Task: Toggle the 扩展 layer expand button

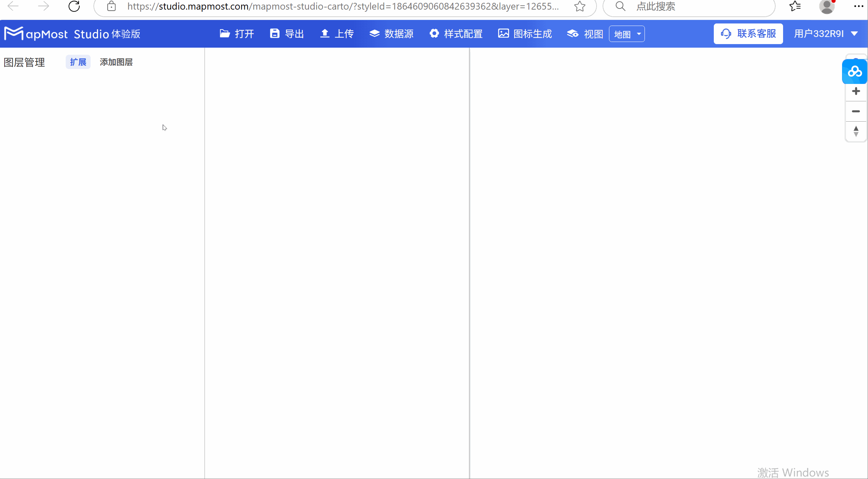Action: [x=78, y=62]
